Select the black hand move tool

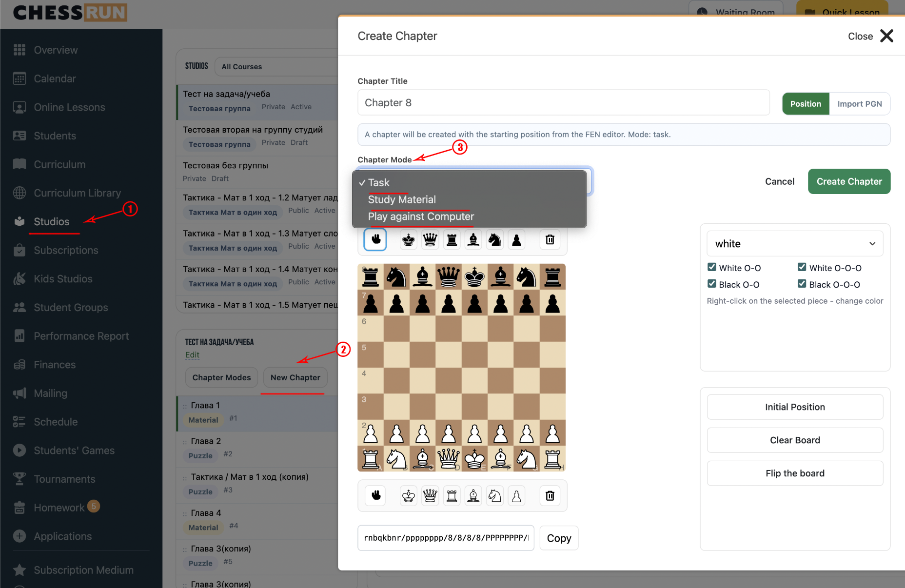375,239
